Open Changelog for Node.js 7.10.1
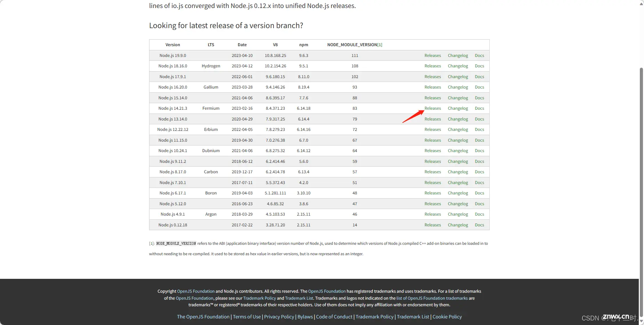644x325 pixels. coord(458,183)
